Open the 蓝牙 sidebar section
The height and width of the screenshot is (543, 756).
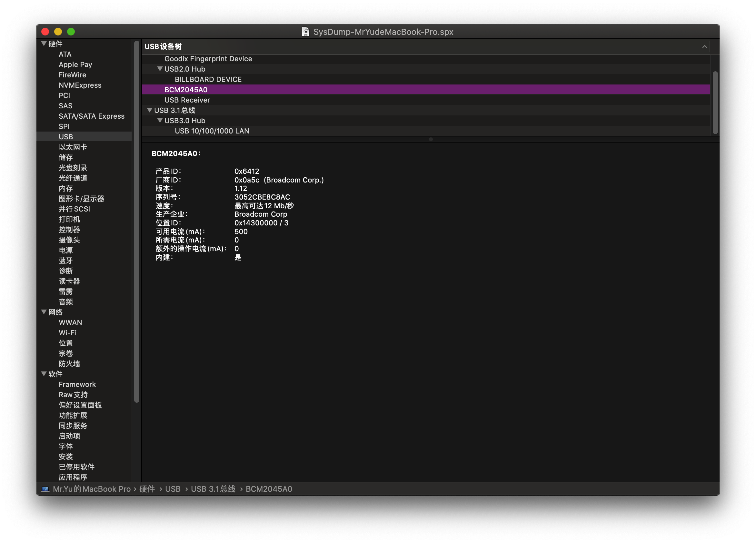pyautogui.click(x=66, y=260)
